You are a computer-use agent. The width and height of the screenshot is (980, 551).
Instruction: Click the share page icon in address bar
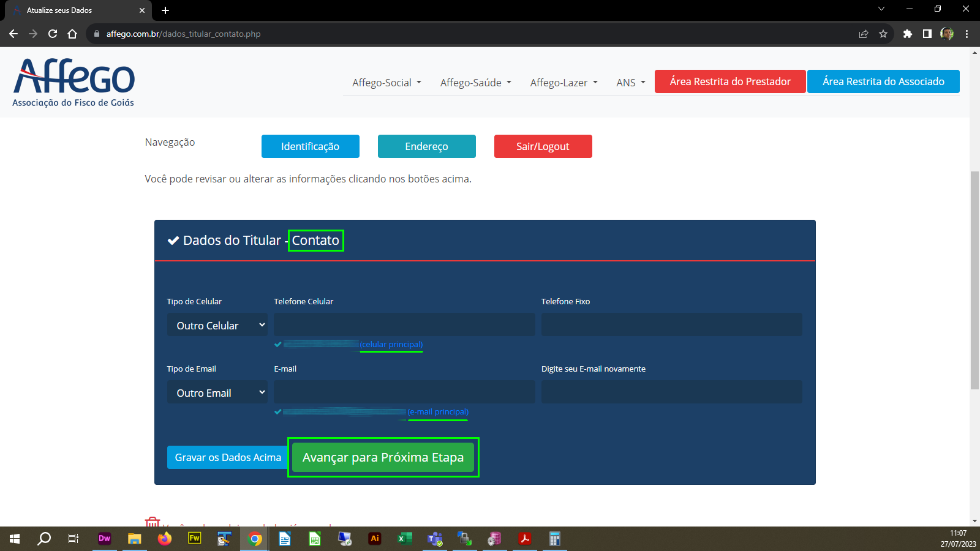863,34
